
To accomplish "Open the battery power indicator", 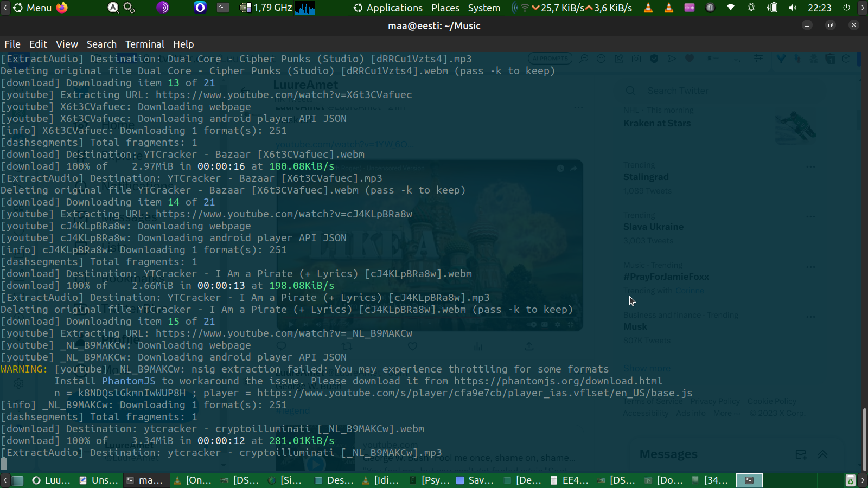I will pyautogui.click(x=771, y=8).
